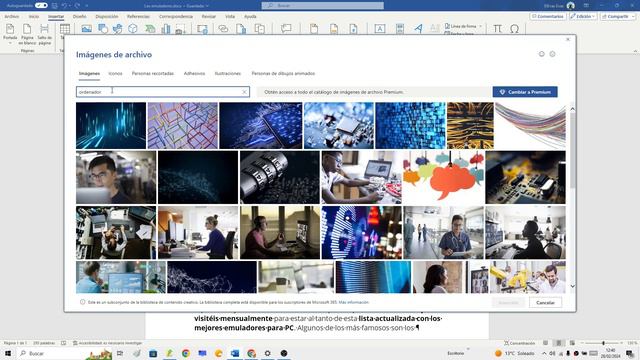Open the Adhesivos tab

point(194,73)
